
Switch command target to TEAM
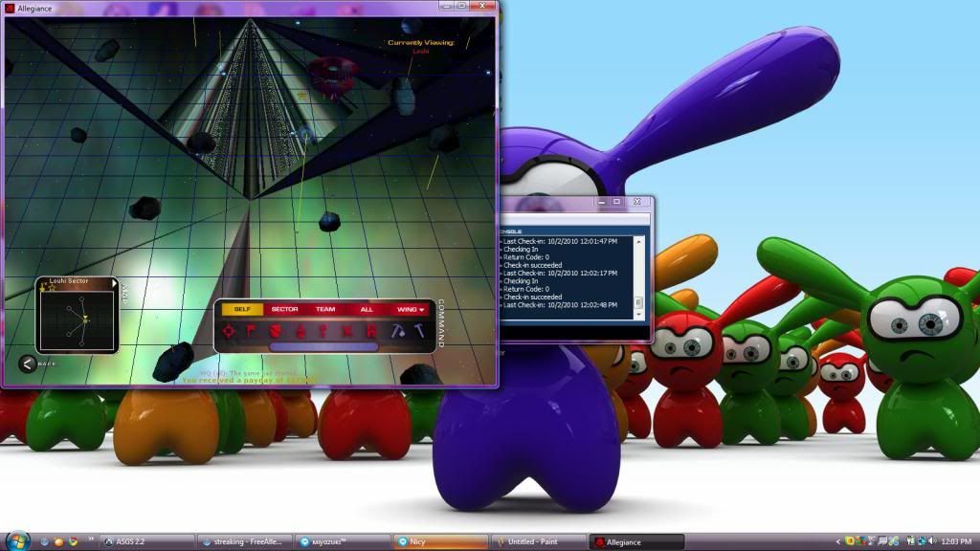(x=325, y=309)
